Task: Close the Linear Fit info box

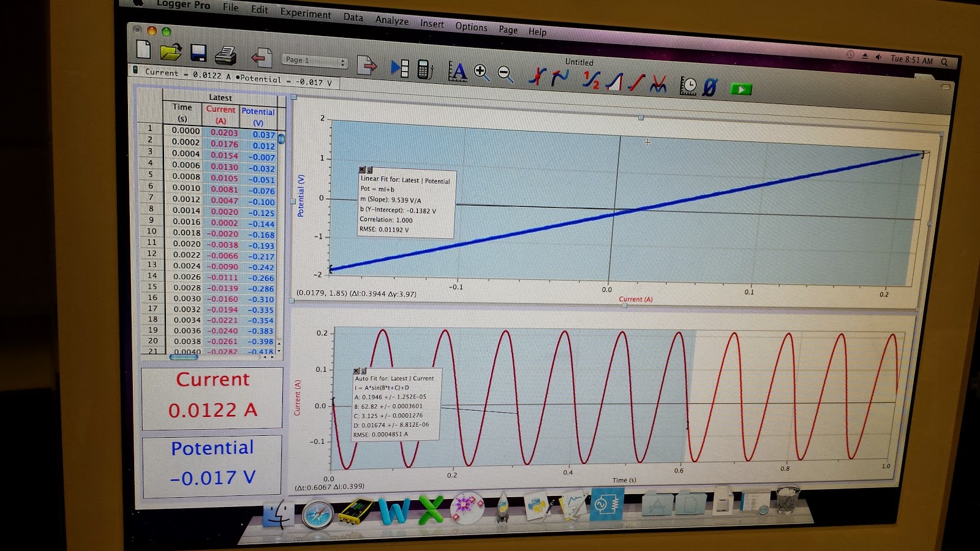Action: (x=361, y=170)
